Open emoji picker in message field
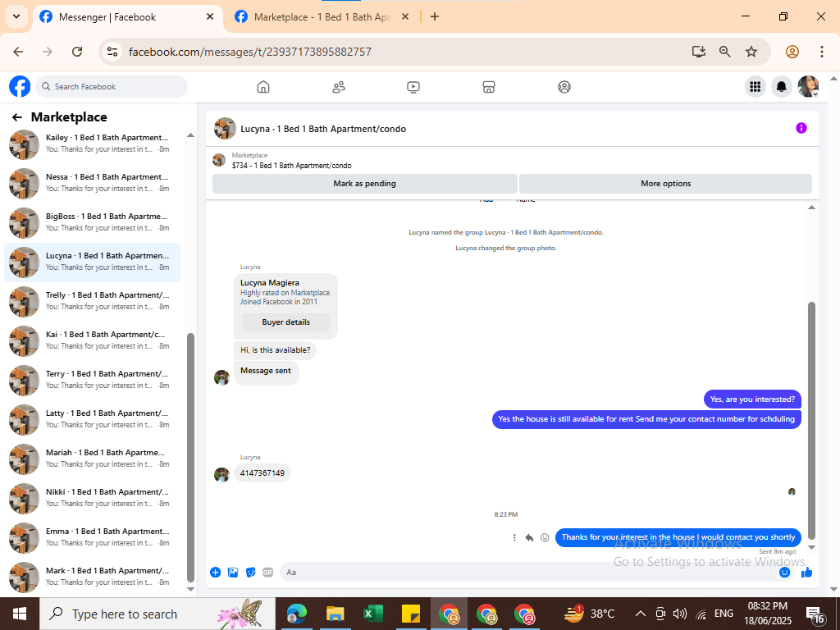This screenshot has width=840, height=630. 785,572
